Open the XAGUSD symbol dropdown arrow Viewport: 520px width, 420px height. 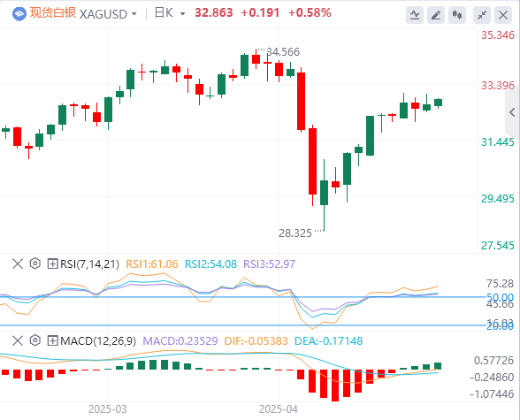pos(134,14)
